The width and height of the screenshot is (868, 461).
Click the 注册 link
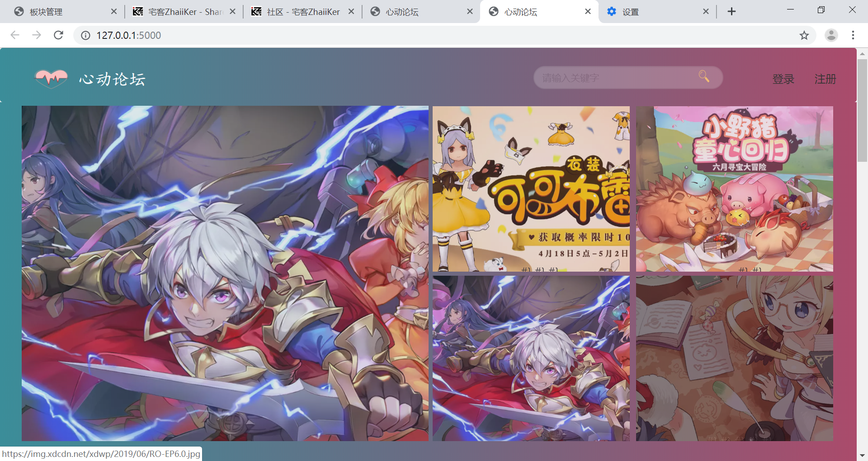point(825,79)
